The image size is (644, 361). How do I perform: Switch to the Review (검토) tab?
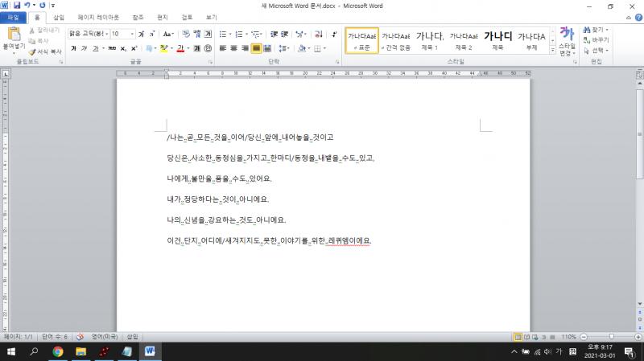[187, 17]
